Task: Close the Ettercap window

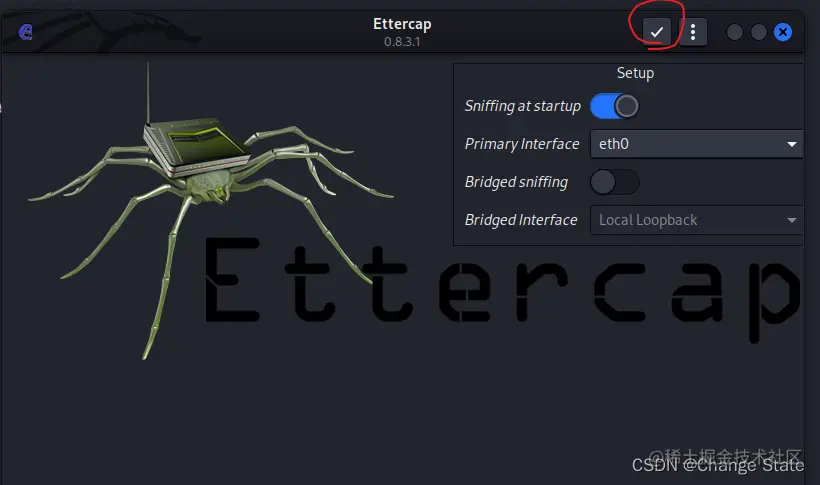Action: click(783, 32)
